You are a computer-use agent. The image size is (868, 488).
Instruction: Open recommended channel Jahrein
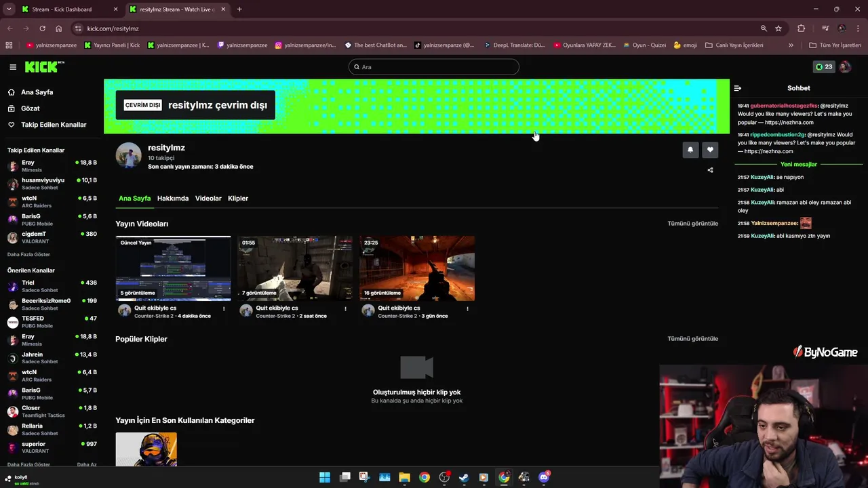coord(52,358)
